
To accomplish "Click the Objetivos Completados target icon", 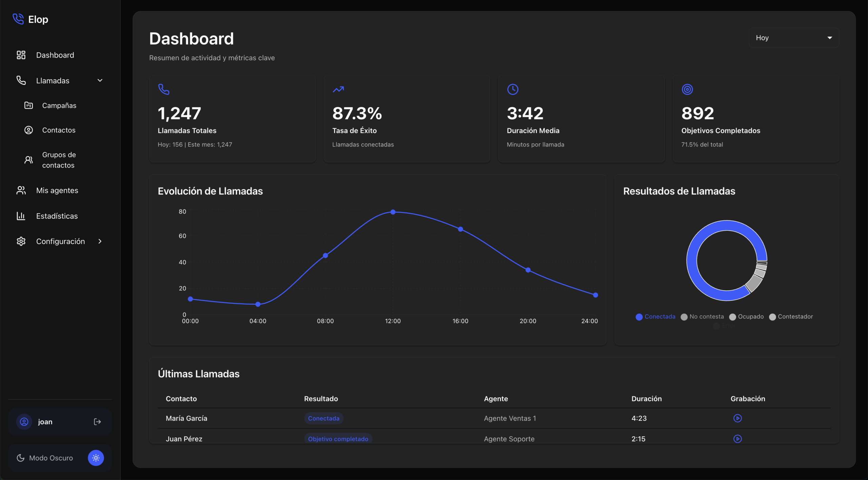I will [x=687, y=89].
